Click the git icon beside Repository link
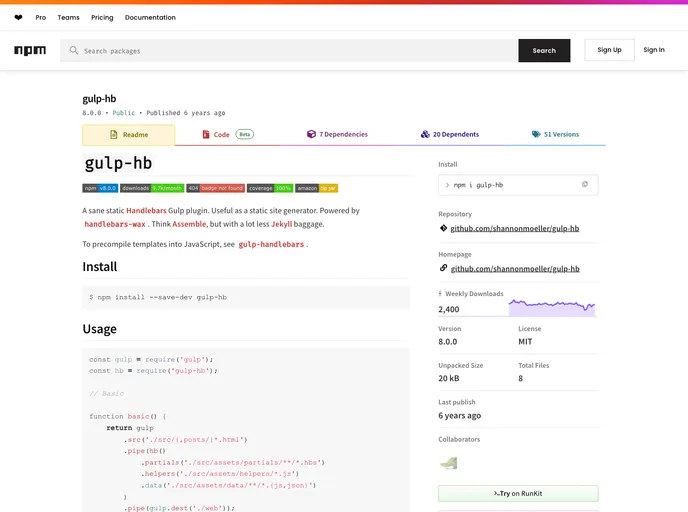 pyautogui.click(x=443, y=228)
